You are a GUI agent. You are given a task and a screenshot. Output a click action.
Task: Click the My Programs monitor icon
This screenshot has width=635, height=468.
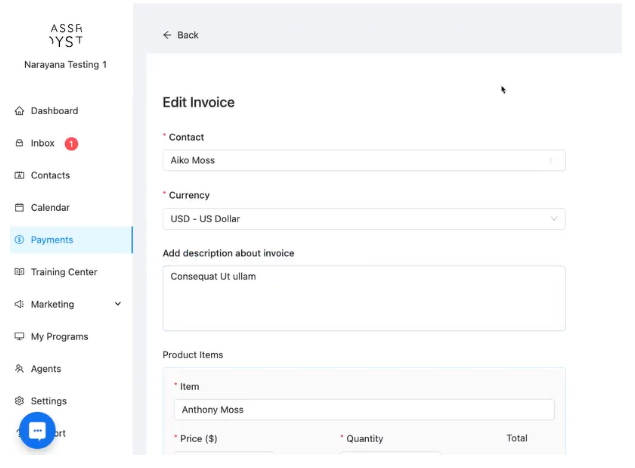pos(19,337)
